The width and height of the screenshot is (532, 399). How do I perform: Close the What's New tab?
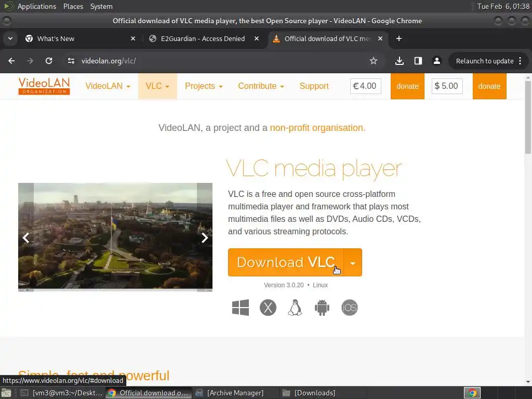click(133, 38)
